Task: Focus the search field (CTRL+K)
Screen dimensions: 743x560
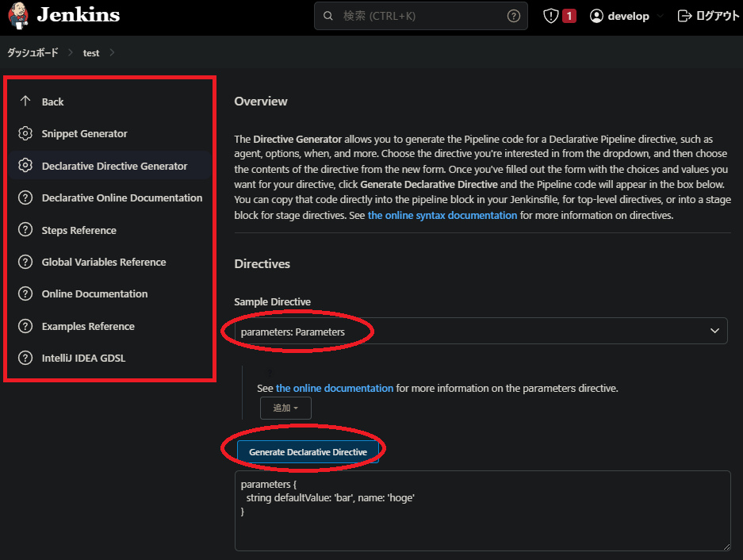Action: point(421,16)
